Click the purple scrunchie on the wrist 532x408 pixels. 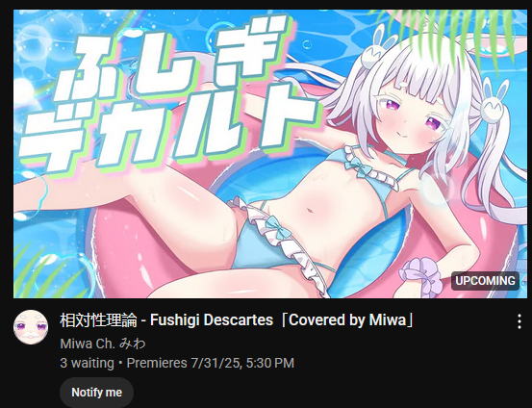pos(420,275)
